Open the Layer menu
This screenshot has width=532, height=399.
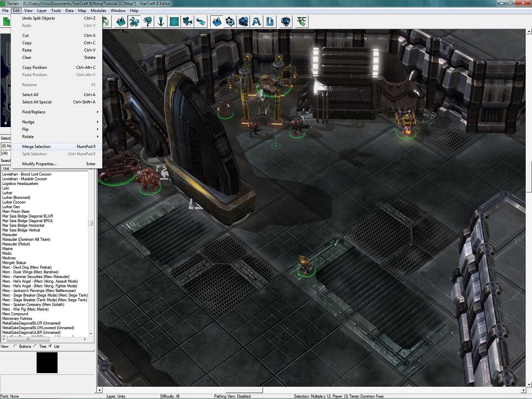click(42, 10)
